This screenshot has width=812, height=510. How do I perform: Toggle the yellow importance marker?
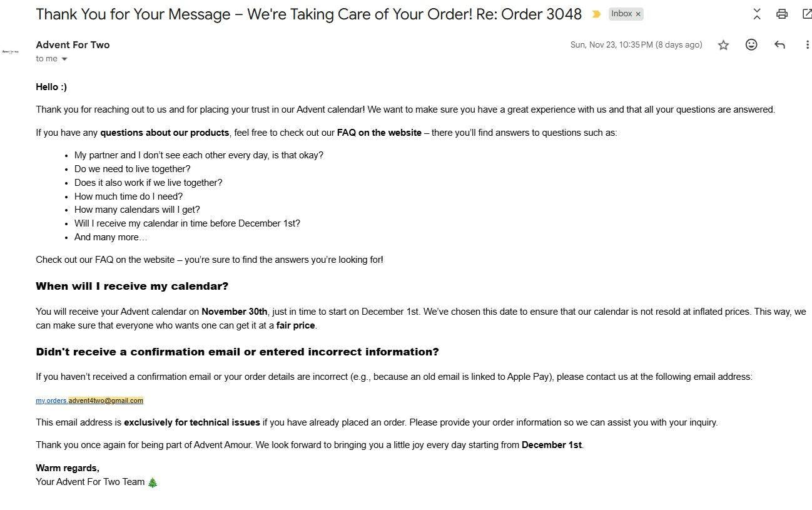[x=596, y=14]
